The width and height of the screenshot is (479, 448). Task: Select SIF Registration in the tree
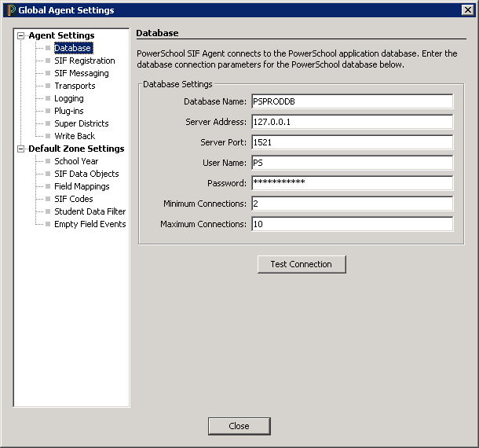click(x=84, y=61)
